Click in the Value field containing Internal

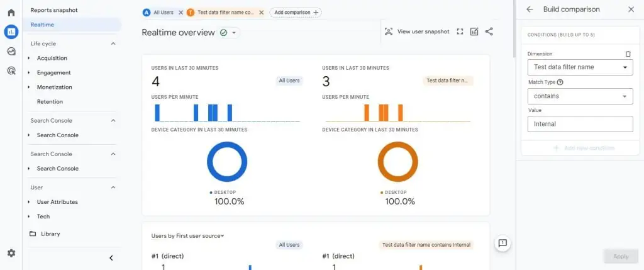point(580,124)
